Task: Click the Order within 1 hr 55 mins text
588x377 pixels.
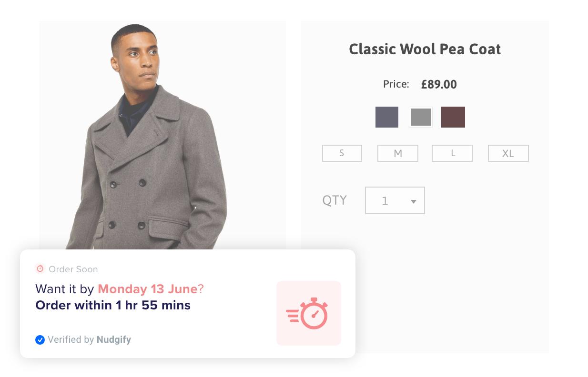Action: click(x=113, y=305)
